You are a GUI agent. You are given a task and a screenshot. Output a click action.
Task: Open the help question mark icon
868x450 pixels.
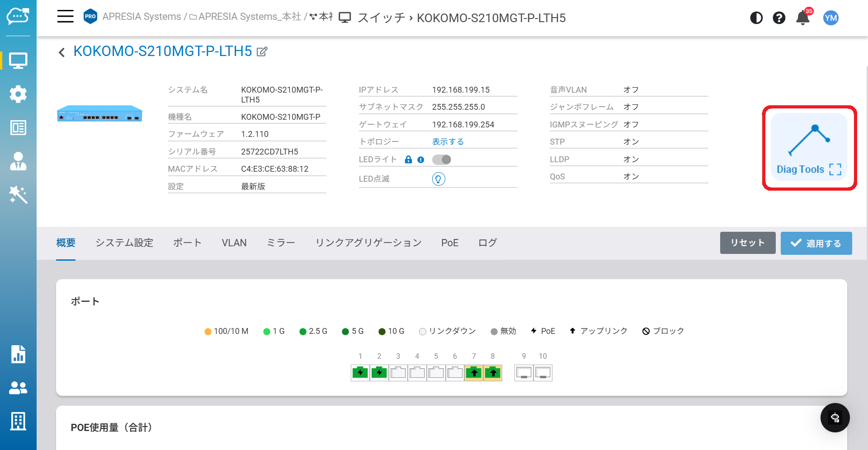[x=779, y=18]
